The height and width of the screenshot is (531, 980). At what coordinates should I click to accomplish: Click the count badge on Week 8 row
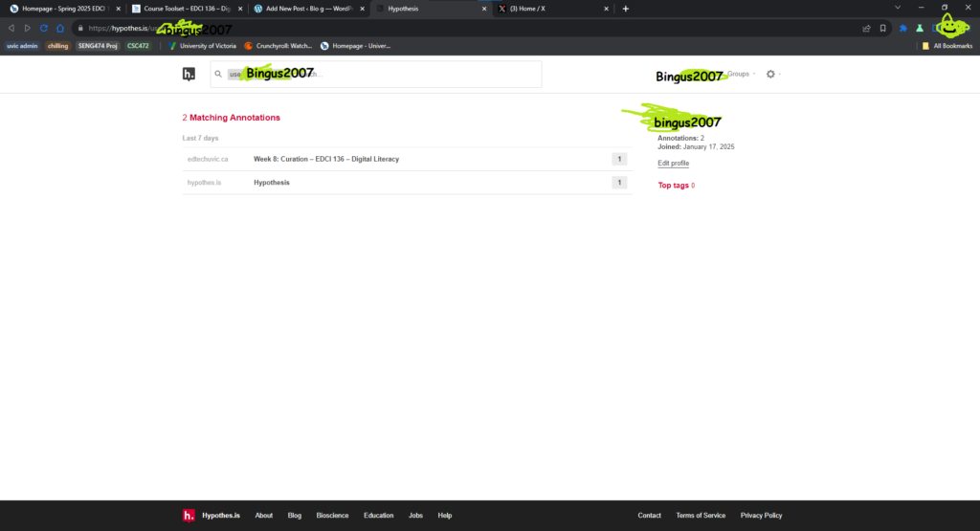pyautogui.click(x=619, y=159)
